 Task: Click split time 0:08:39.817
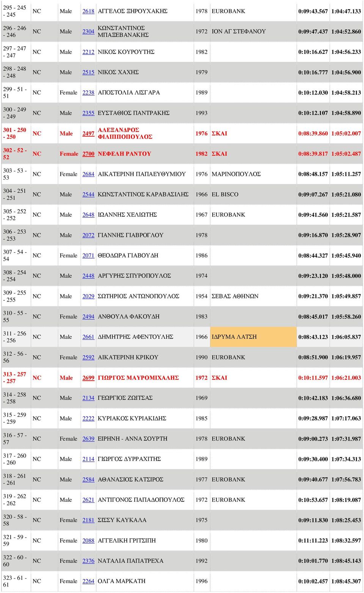point(313,154)
